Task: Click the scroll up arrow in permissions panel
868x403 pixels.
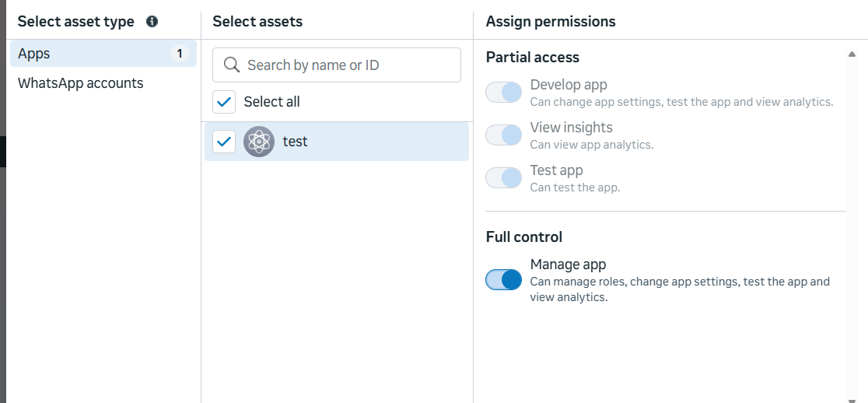Action: pyautogui.click(x=852, y=54)
